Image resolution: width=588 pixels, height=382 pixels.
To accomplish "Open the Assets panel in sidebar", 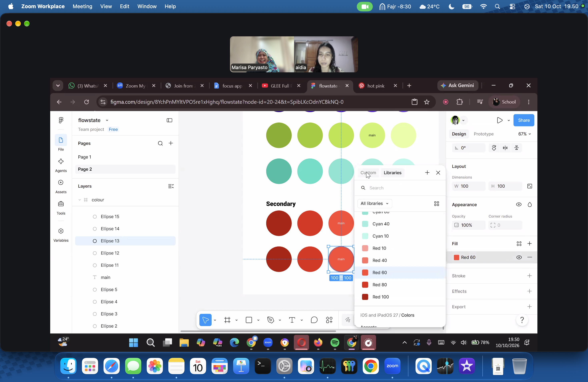I will click(61, 186).
